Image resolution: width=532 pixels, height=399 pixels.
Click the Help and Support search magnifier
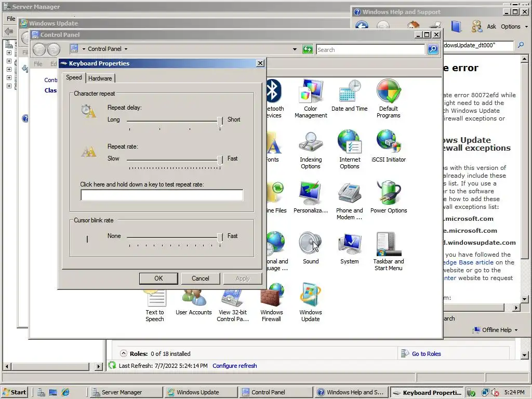[521, 45]
